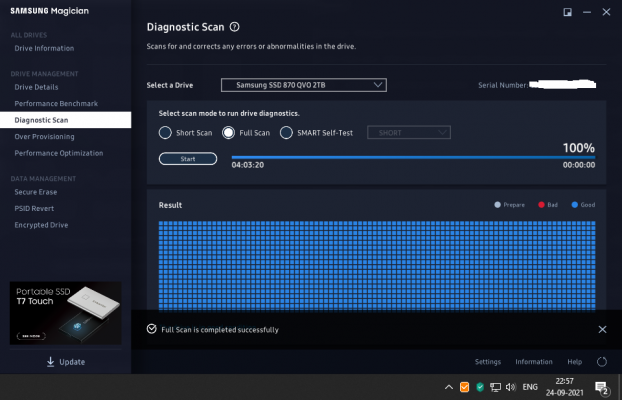Click the blue scan result block grid
622x400 pixels.
tap(377, 265)
